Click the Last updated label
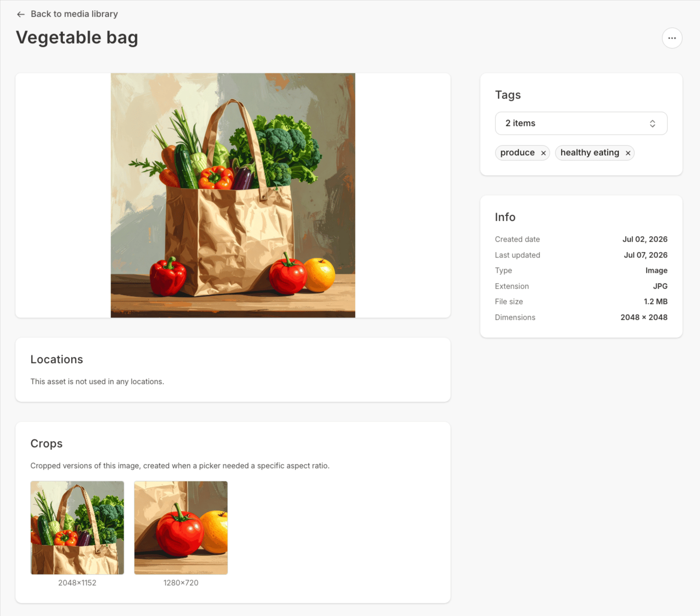The height and width of the screenshot is (616, 700). [x=517, y=255]
